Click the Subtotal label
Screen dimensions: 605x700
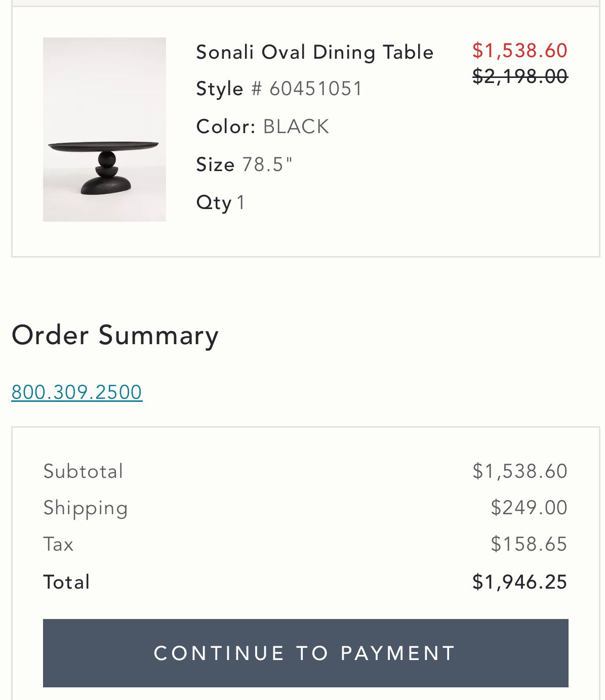coord(83,471)
